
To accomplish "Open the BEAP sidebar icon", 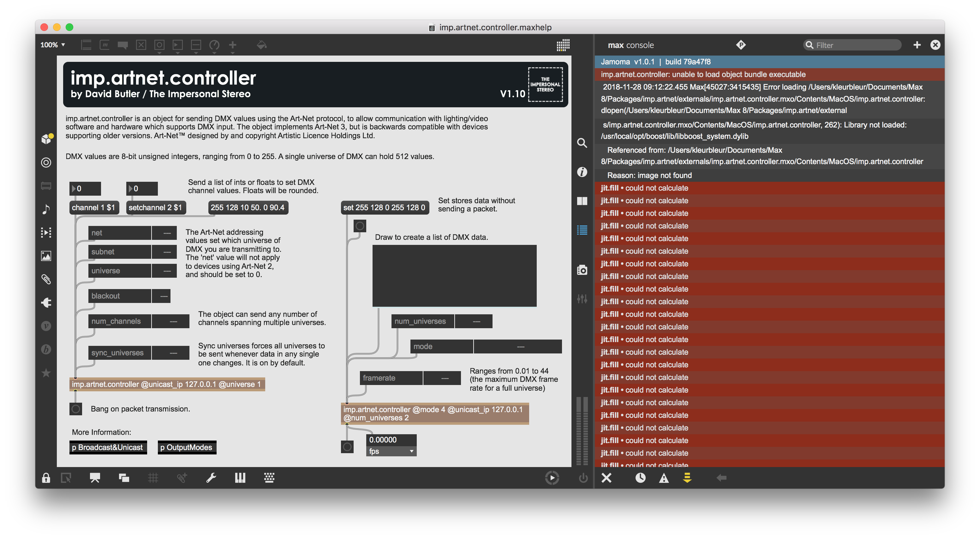I will pyautogui.click(x=46, y=349).
